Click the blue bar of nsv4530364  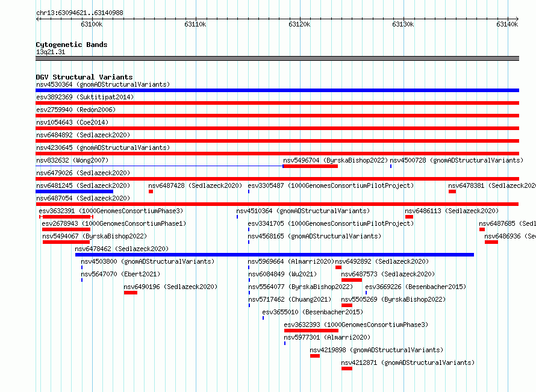coord(277,90)
